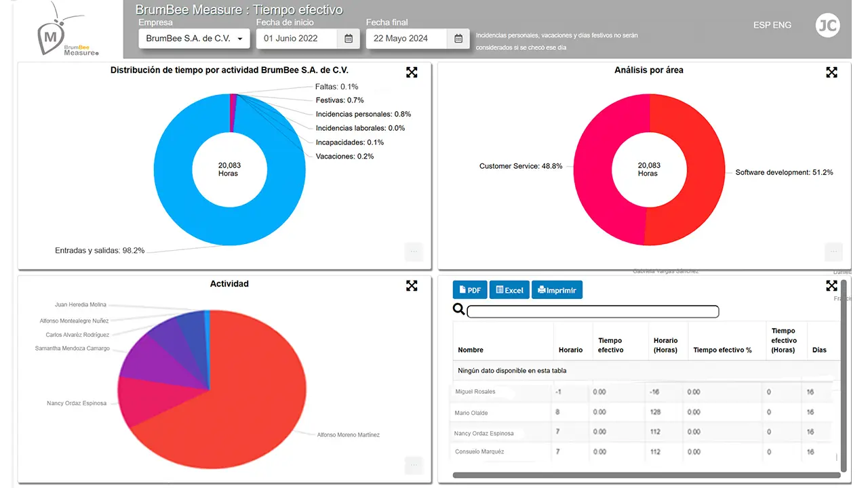This screenshot has height=488, width=868.
Task: Click the vertical scrollbar of the table panel
Action: [844, 376]
